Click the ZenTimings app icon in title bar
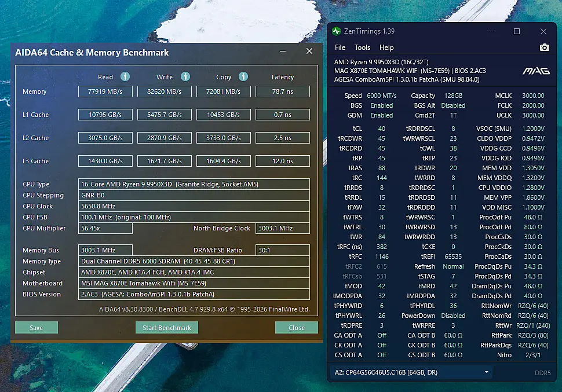 (336, 31)
